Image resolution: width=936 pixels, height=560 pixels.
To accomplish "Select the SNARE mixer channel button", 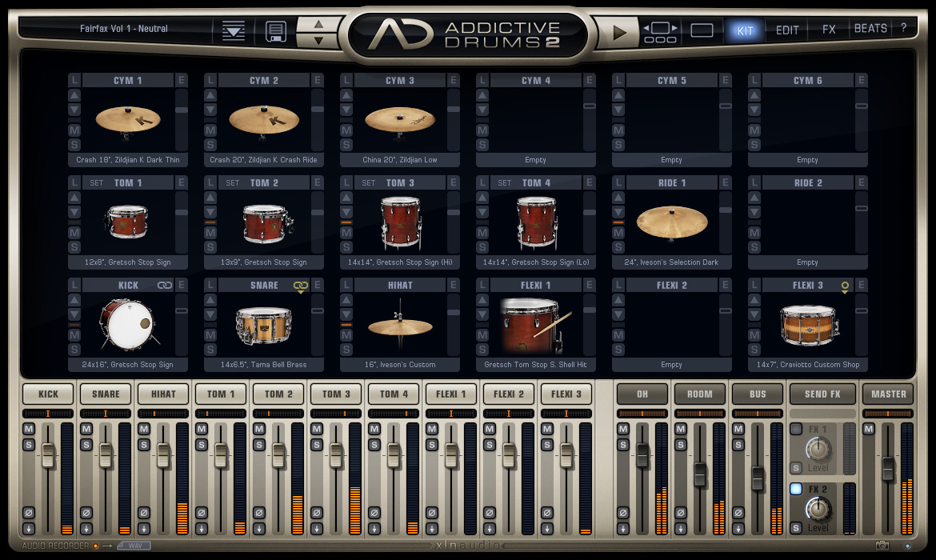I will pyautogui.click(x=106, y=394).
